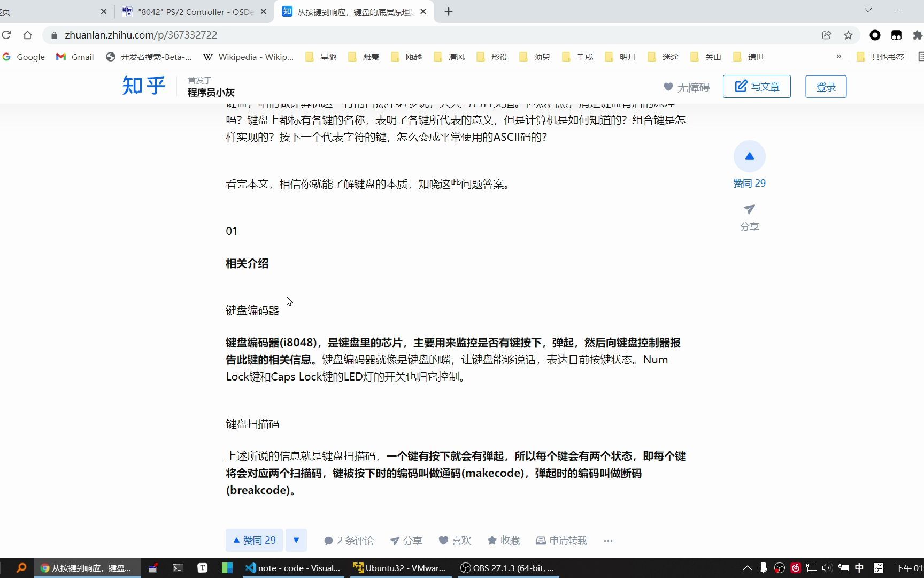Screen dimensions: 924x578
Task: Open the 壬戌 bookmark folder
Action: (577, 57)
